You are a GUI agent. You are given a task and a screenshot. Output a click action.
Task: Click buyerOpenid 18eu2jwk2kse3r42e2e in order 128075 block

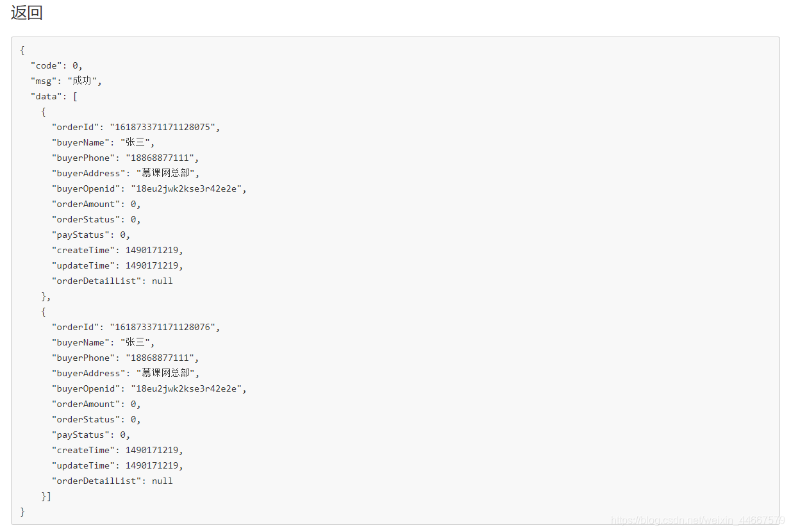click(149, 188)
